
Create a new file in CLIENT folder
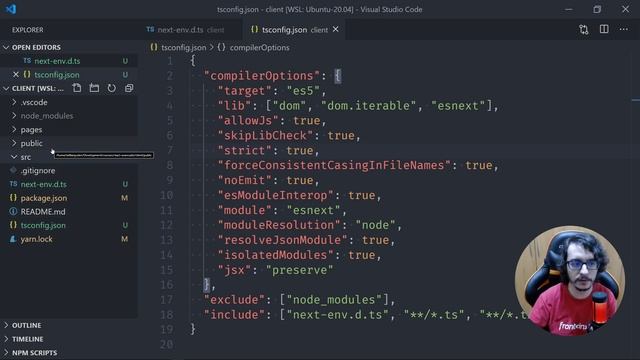pos(77,88)
